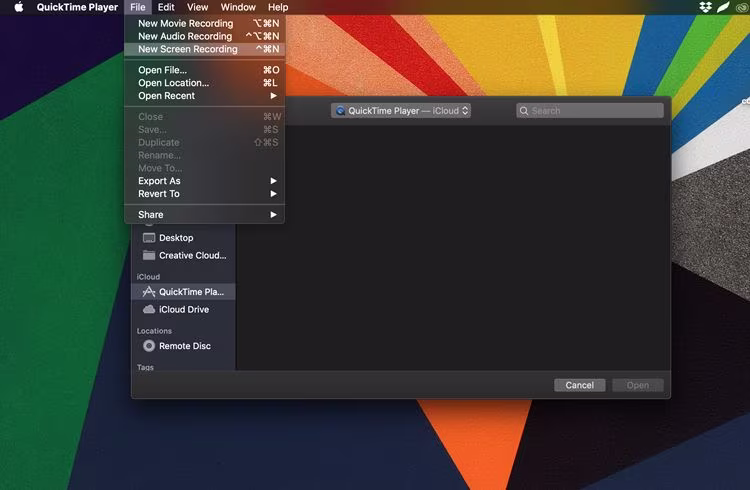Image resolution: width=750 pixels, height=490 pixels.
Task: Click the Search field in dialog
Action: [590, 111]
